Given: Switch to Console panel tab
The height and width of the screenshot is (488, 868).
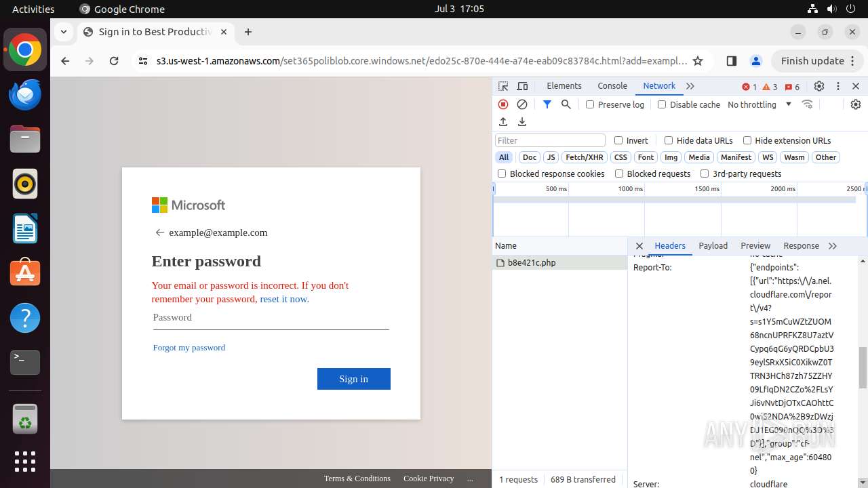Looking at the screenshot, I should pos(612,86).
